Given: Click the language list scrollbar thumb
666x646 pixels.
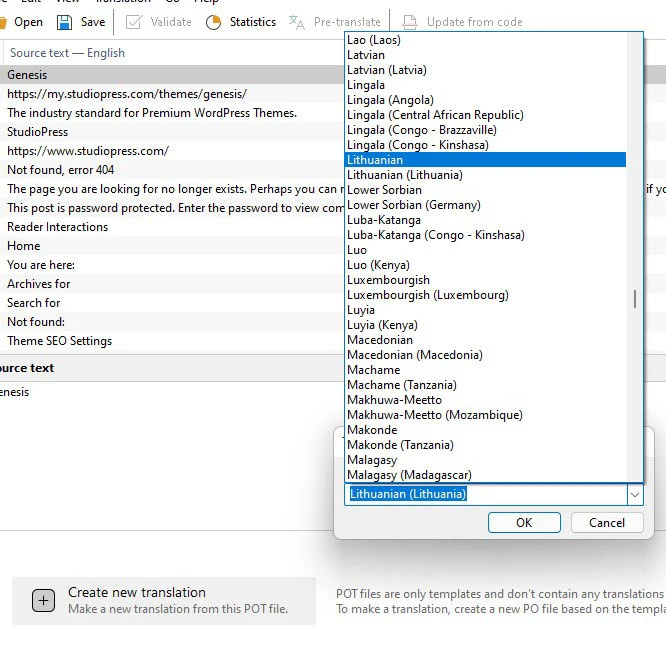Looking at the screenshot, I should (635, 299).
